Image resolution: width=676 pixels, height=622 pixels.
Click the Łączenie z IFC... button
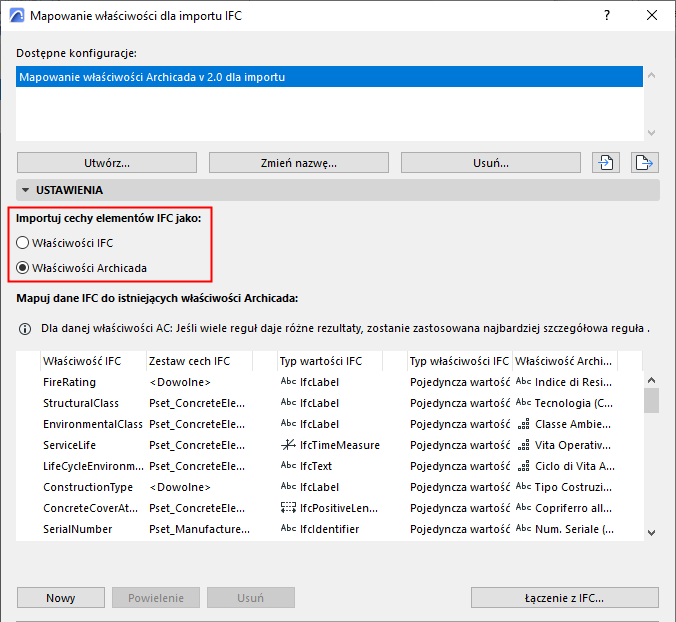coord(564,597)
